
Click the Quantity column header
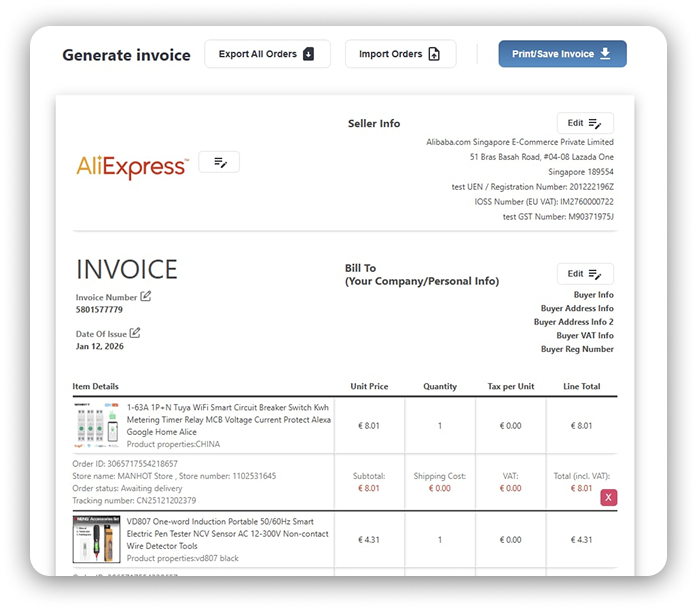click(440, 386)
